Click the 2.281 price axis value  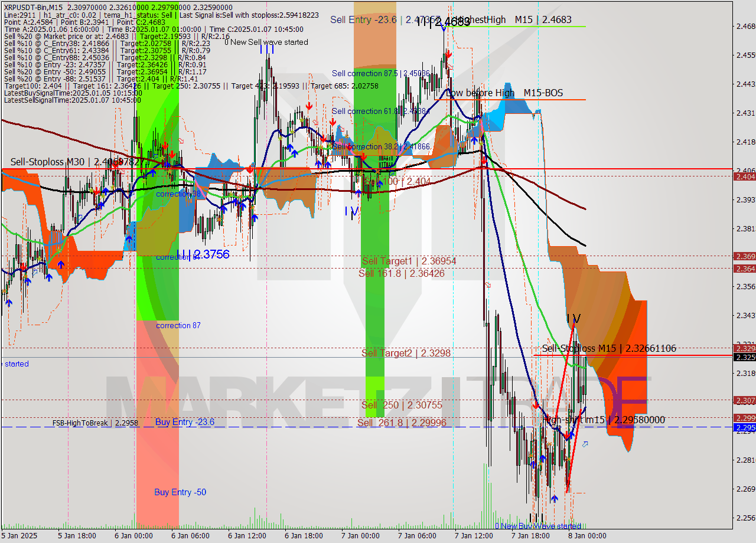745,460
